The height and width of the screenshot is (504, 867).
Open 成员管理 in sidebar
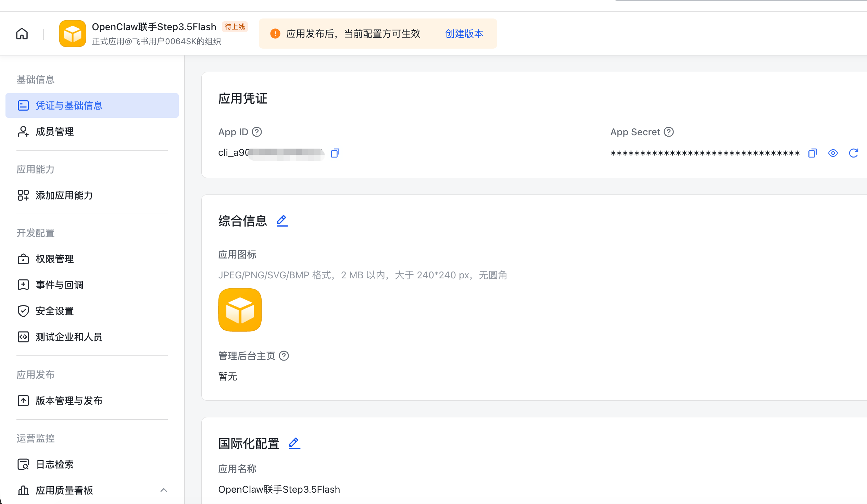coord(55,131)
